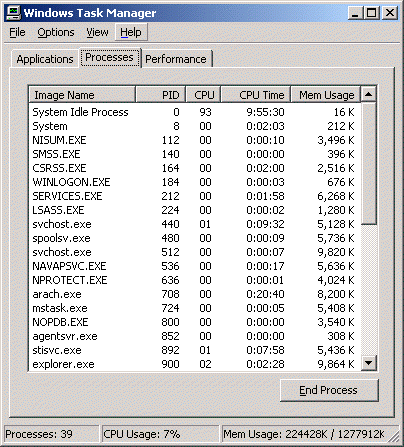
Task: Select the agentsvr.exe process
Action: pyautogui.click(x=195, y=336)
